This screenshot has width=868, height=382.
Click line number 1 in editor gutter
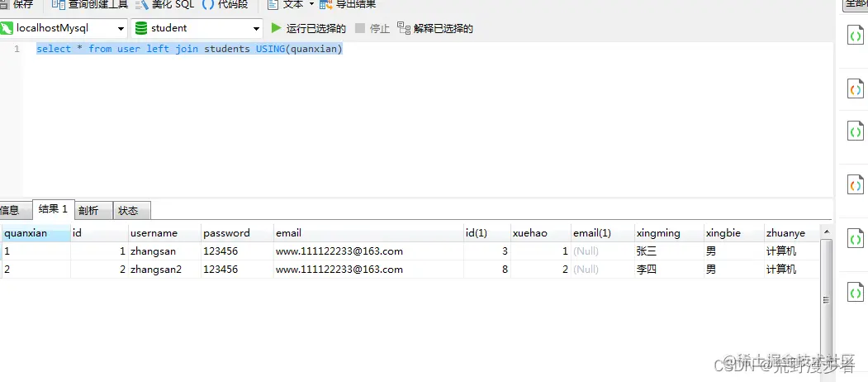pyautogui.click(x=17, y=49)
